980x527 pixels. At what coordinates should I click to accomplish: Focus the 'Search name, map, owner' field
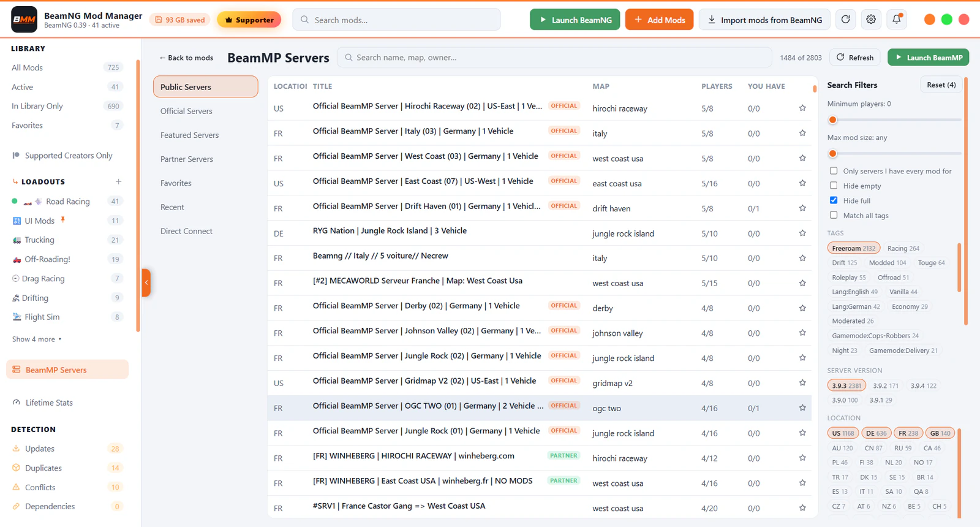pos(554,58)
